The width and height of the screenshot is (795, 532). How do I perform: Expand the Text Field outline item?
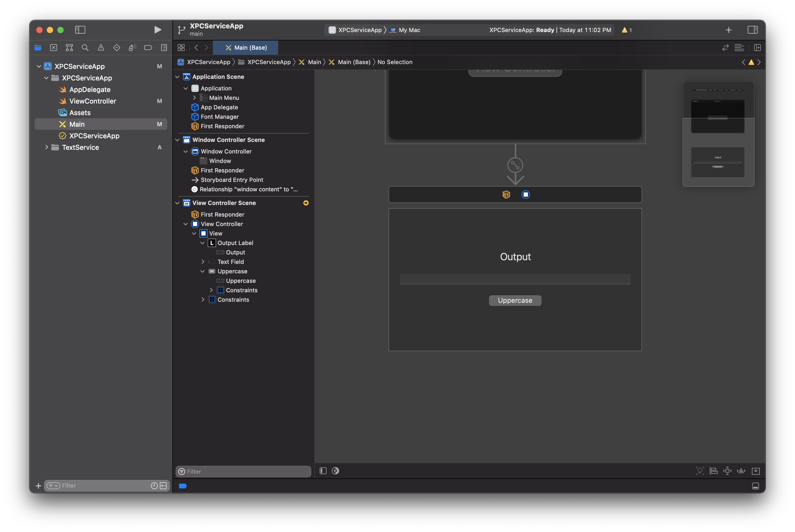(203, 262)
